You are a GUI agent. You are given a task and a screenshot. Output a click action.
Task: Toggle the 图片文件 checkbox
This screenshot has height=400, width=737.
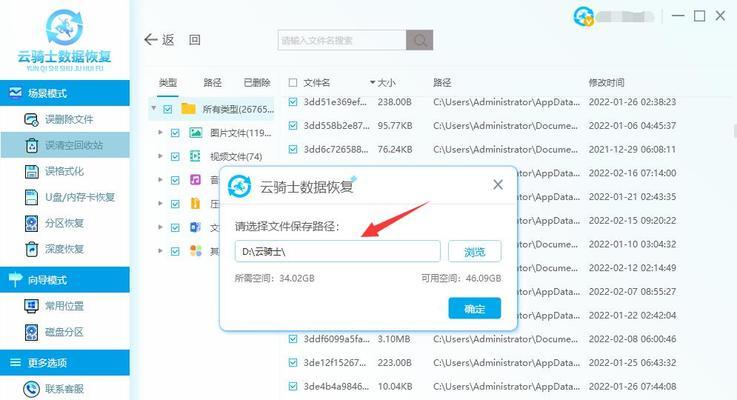[x=175, y=133]
